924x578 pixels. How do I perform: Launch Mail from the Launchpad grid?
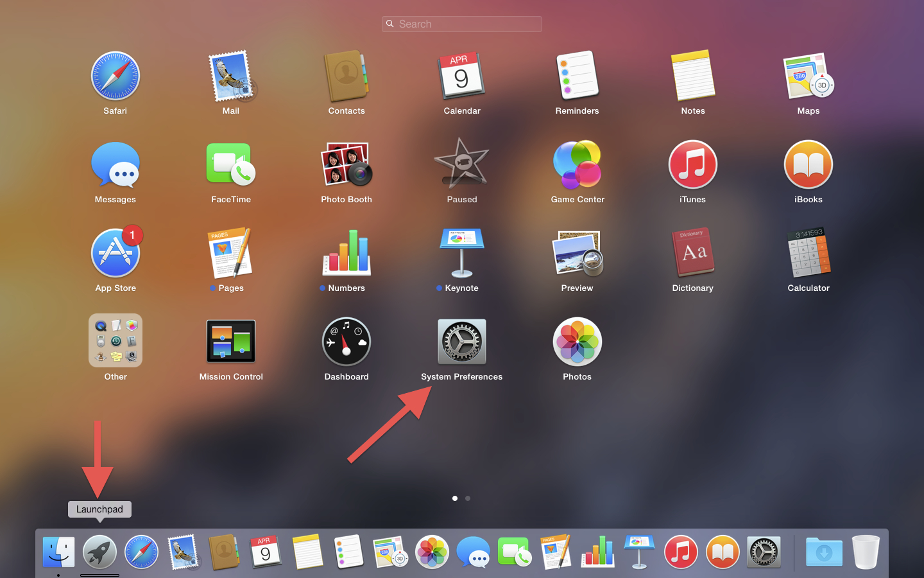(231, 76)
